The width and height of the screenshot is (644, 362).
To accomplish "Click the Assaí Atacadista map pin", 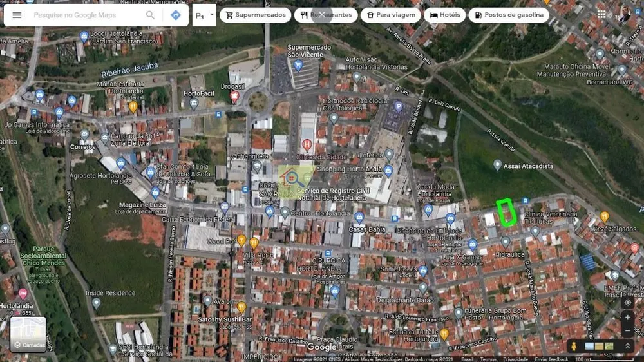I will tap(497, 165).
